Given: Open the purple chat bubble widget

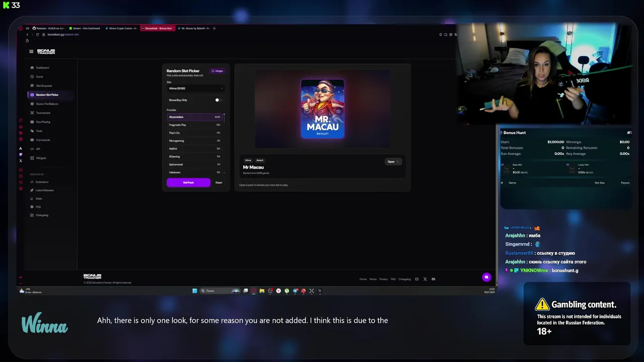Looking at the screenshot, I should point(486,277).
